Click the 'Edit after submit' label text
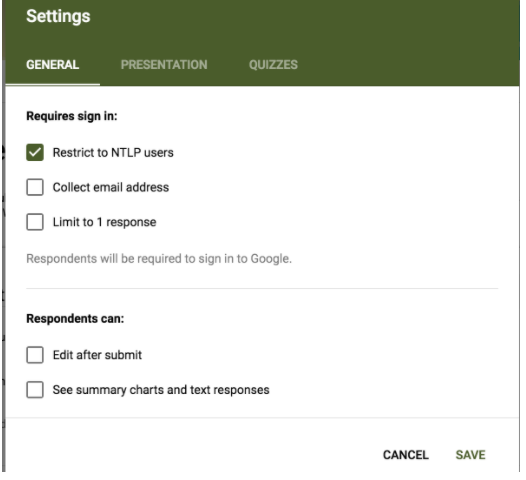 pyautogui.click(x=97, y=355)
